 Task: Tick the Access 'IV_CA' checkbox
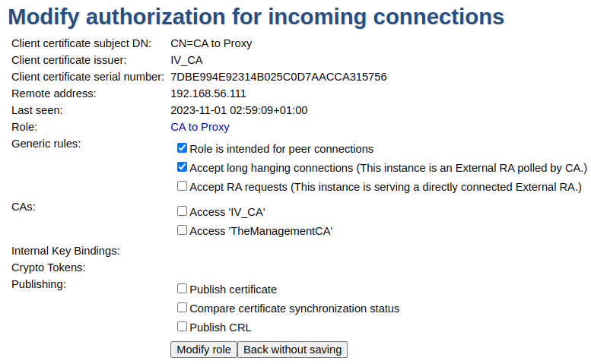click(x=182, y=211)
